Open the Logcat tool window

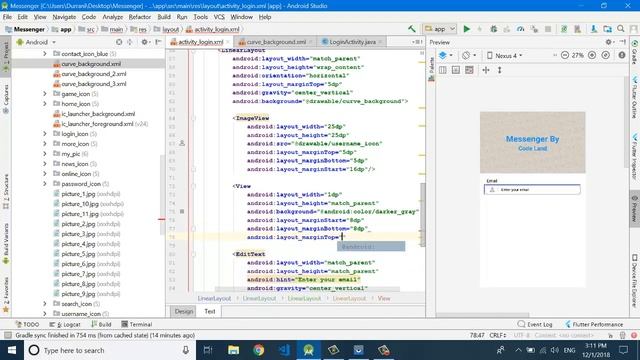pyautogui.click(x=64, y=324)
